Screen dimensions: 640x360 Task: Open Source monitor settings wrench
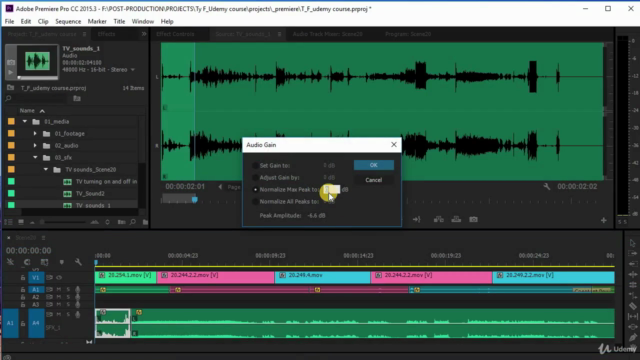coord(547,187)
